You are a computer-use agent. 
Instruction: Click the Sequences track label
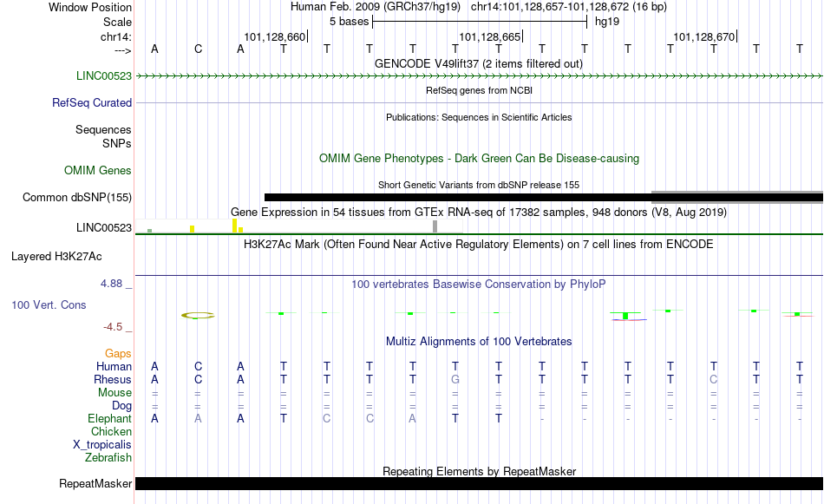pyautogui.click(x=103, y=129)
